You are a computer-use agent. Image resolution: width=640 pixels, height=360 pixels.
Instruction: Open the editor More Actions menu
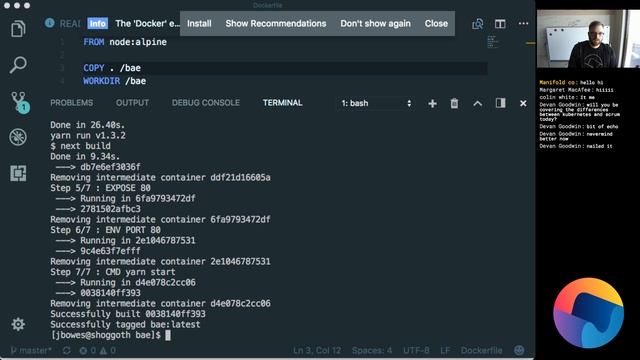coord(523,24)
